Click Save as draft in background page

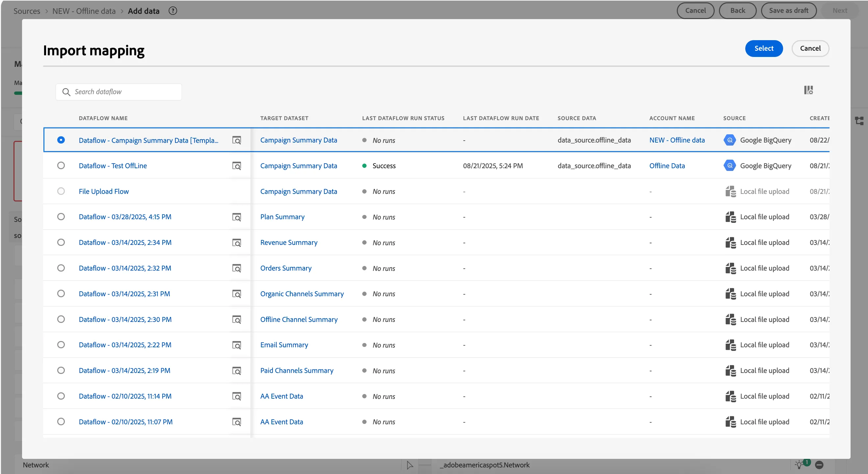click(788, 11)
